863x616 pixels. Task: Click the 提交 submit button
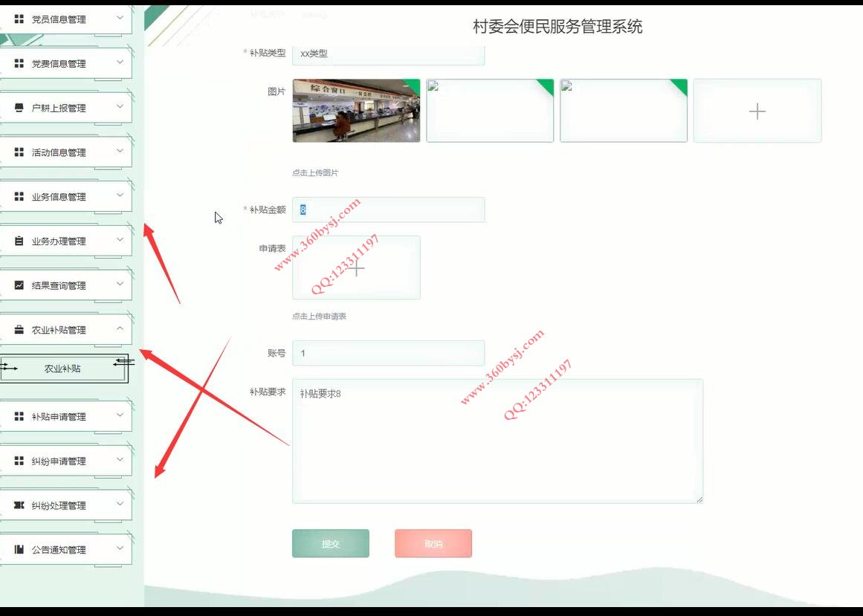[331, 543]
